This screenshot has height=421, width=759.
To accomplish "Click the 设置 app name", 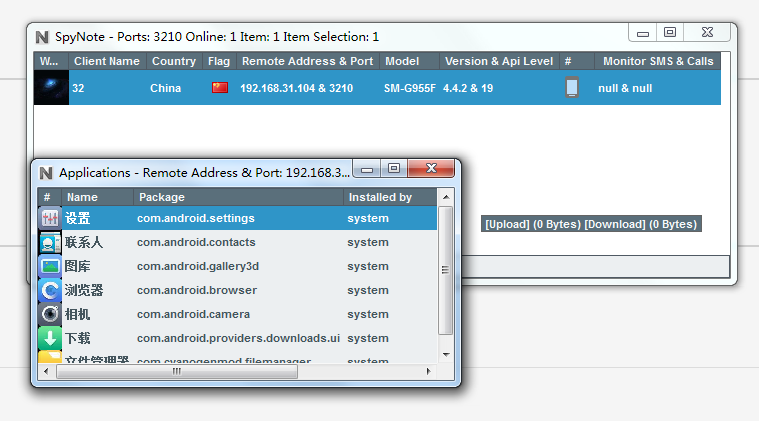I will [77, 218].
